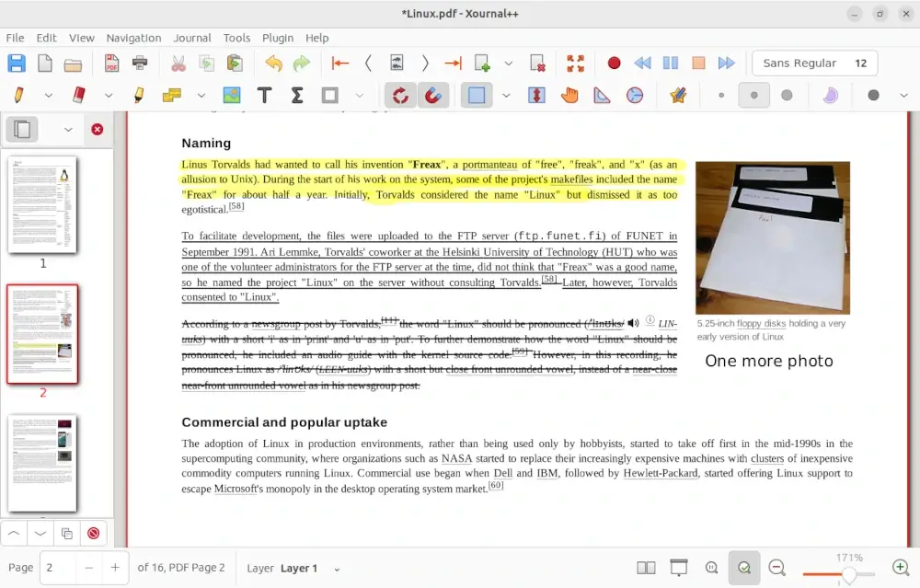Open sidebar page preview type dropdown
Screen dimensions: 920x588
click(68, 130)
